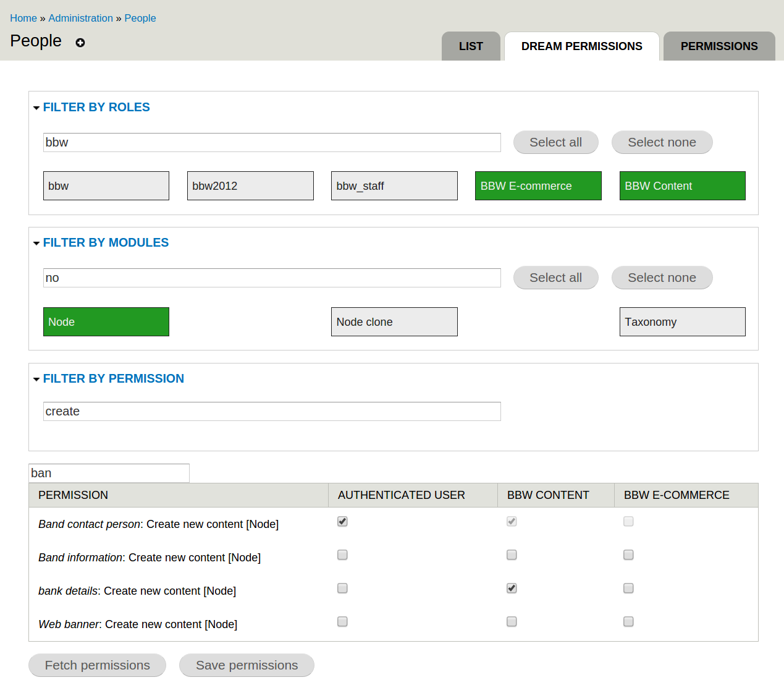
Task: Open the Permissions tab
Action: coord(719,46)
